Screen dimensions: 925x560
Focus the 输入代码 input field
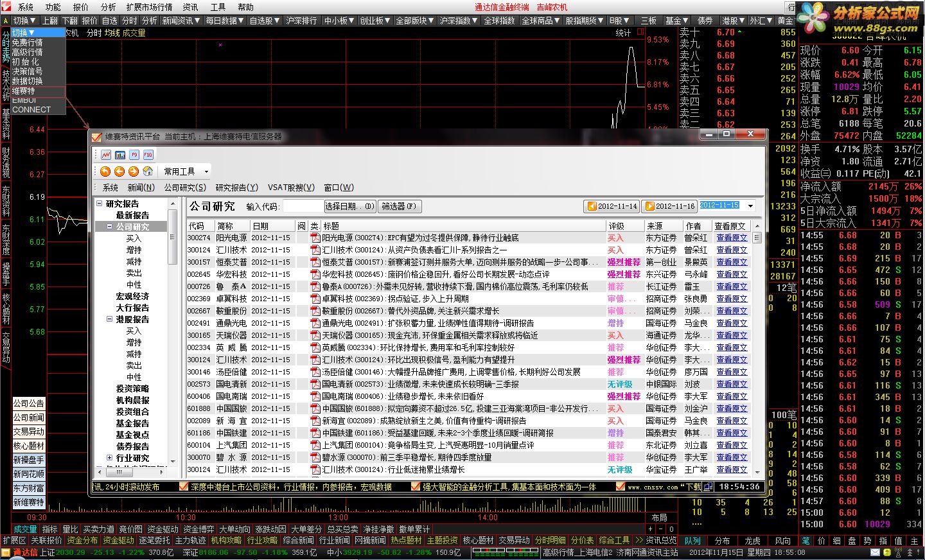(x=303, y=206)
